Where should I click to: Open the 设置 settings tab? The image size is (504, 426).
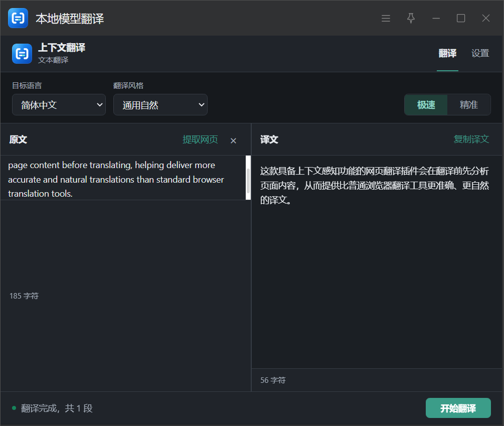click(480, 53)
